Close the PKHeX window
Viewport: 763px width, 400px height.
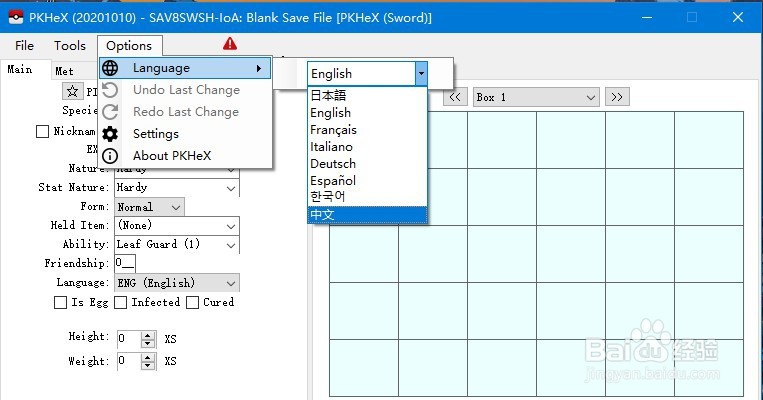click(x=738, y=17)
